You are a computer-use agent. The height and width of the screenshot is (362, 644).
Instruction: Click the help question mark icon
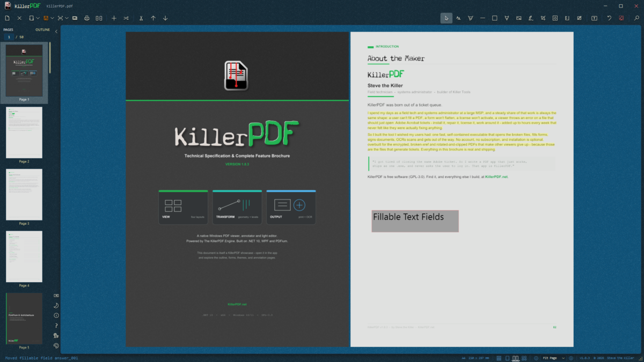pos(56,326)
